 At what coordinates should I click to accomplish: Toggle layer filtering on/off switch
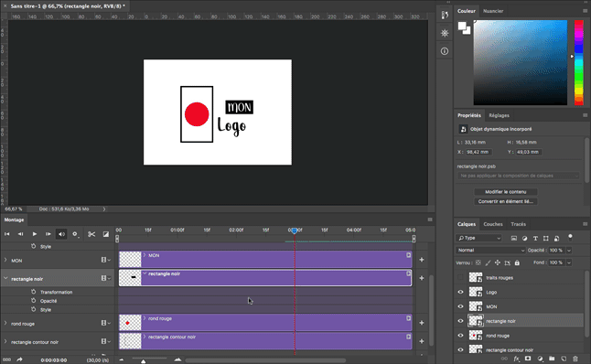coord(570,237)
